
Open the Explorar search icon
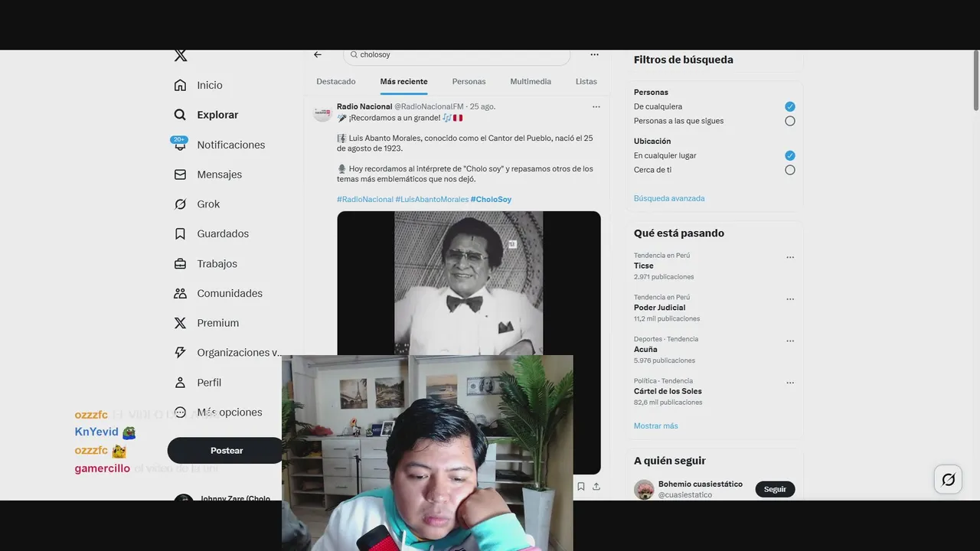(180, 115)
